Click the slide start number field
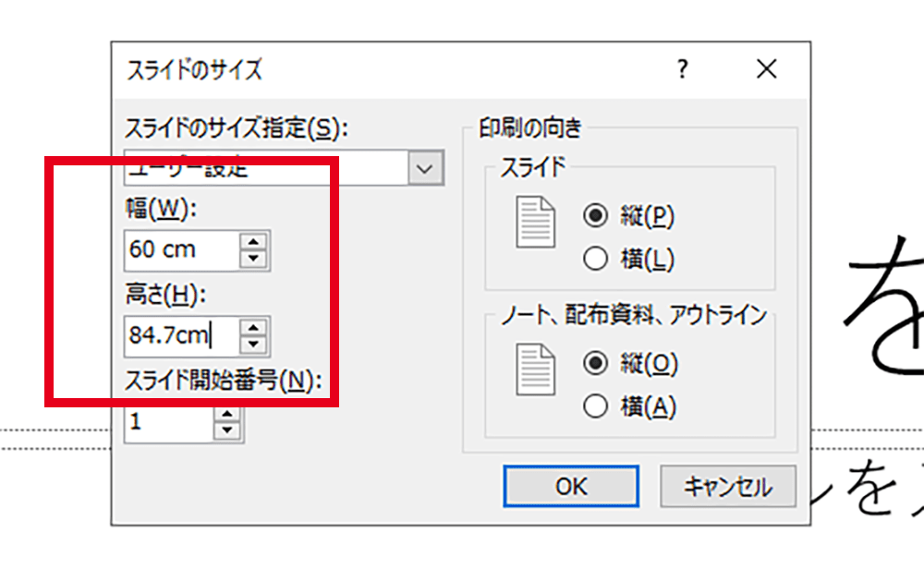 (x=168, y=422)
